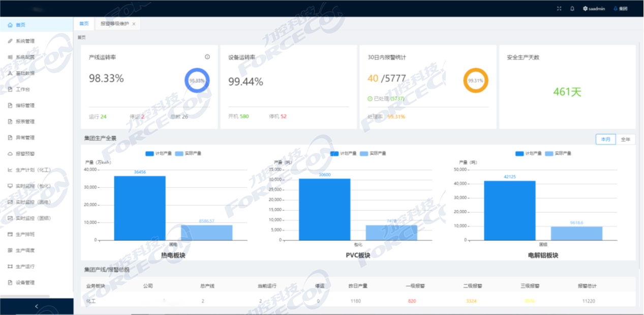Switch production overview to 本月
The image size is (644, 315).
tap(605, 139)
